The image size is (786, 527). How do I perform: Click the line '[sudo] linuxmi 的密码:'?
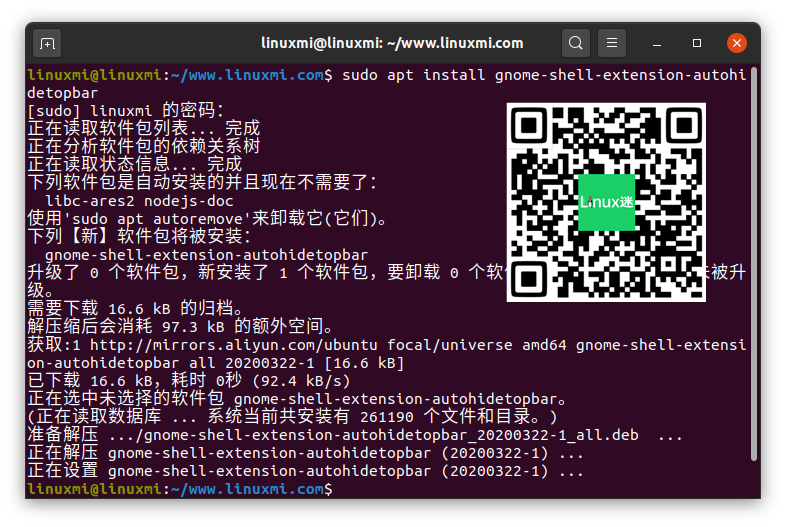coord(125,111)
